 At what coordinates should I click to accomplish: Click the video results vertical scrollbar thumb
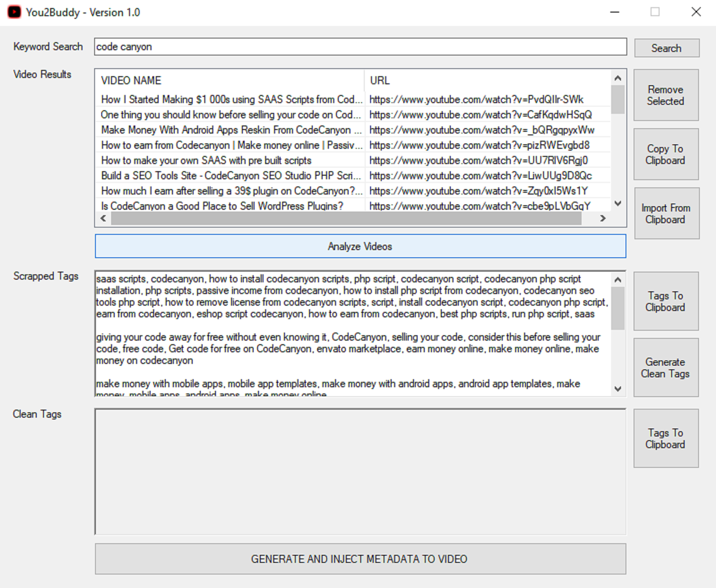[618, 99]
